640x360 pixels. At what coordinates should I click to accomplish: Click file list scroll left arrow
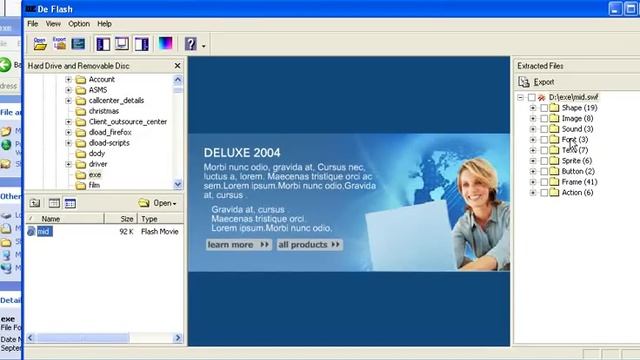(30, 338)
